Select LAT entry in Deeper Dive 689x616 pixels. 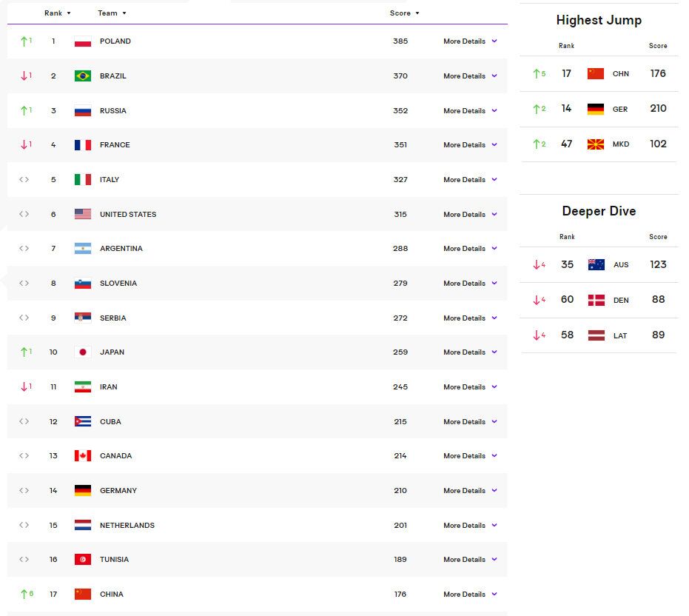point(619,335)
